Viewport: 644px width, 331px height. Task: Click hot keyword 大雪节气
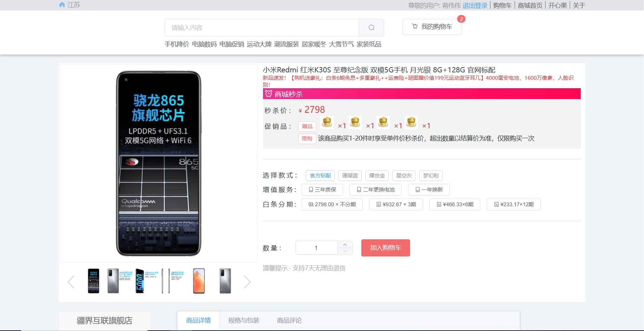click(341, 44)
